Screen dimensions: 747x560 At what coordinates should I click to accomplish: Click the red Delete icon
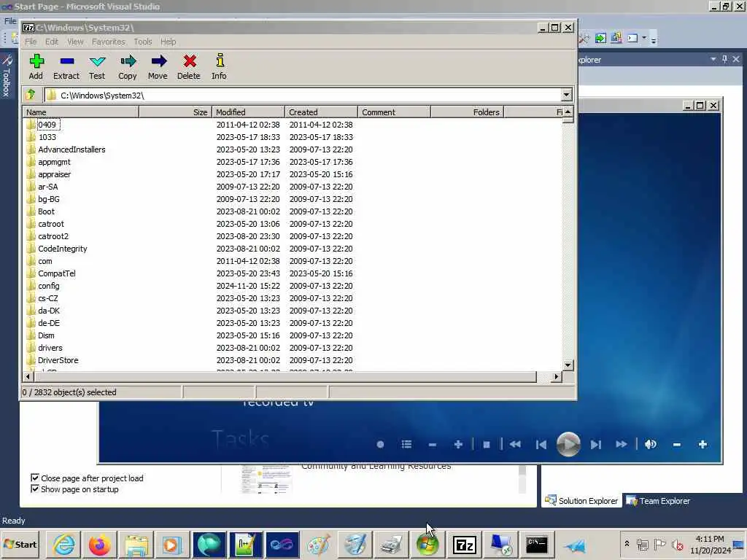189,66
